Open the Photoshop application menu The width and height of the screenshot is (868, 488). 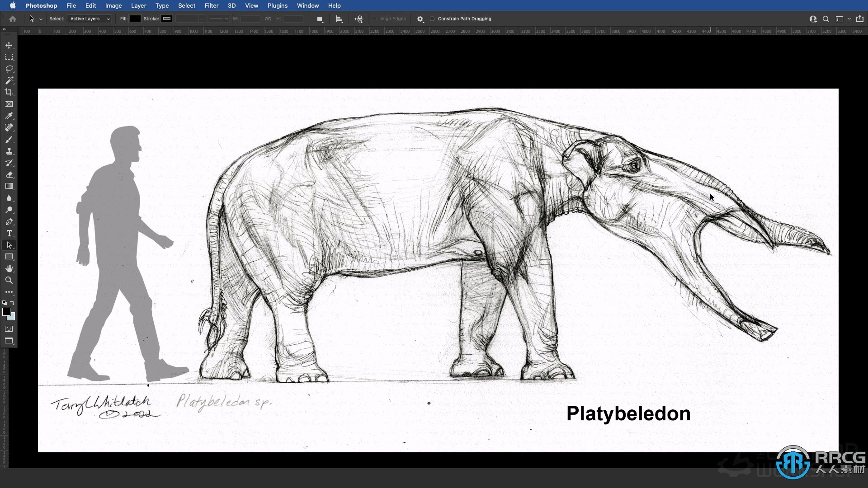click(x=41, y=5)
